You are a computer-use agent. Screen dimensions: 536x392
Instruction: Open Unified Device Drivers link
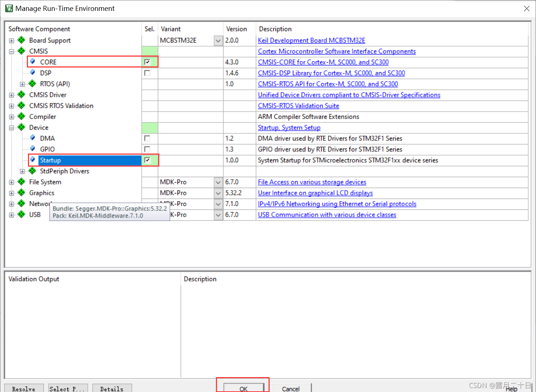pos(349,95)
